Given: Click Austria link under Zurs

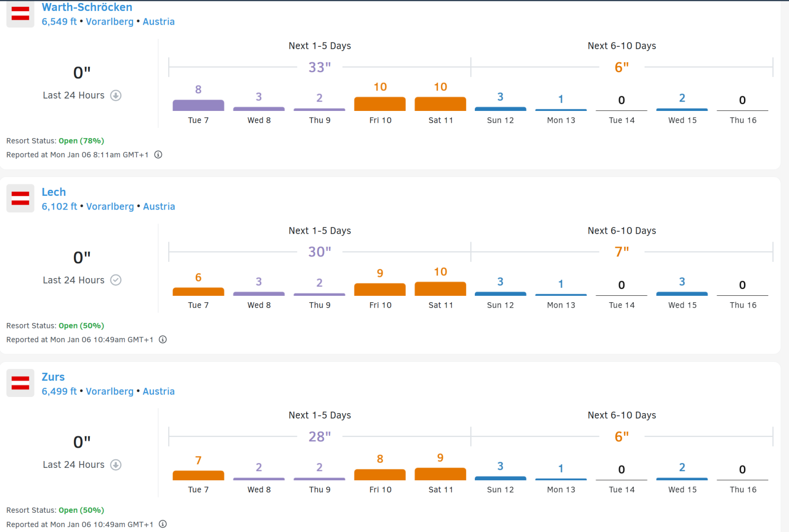Looking at the screenshot, I should 159,391.
